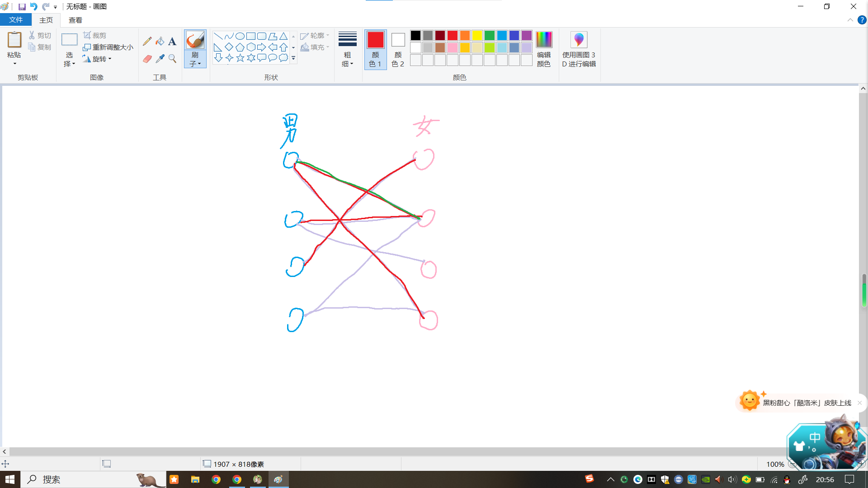Viewport: 868px width, 488px height.
Task: Open the Size (粗细) thickness dropdown
Action: (x=347, y=49)
